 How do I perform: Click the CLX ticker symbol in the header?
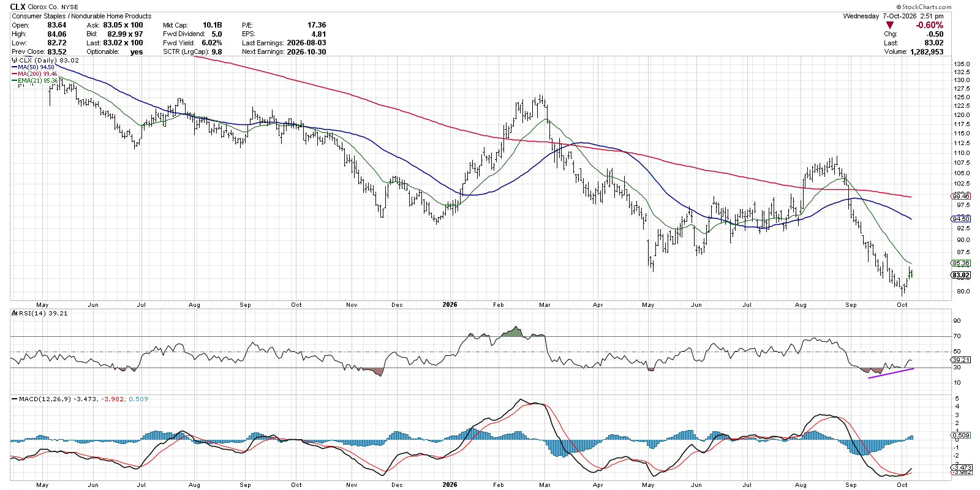[x=18, y=7]
